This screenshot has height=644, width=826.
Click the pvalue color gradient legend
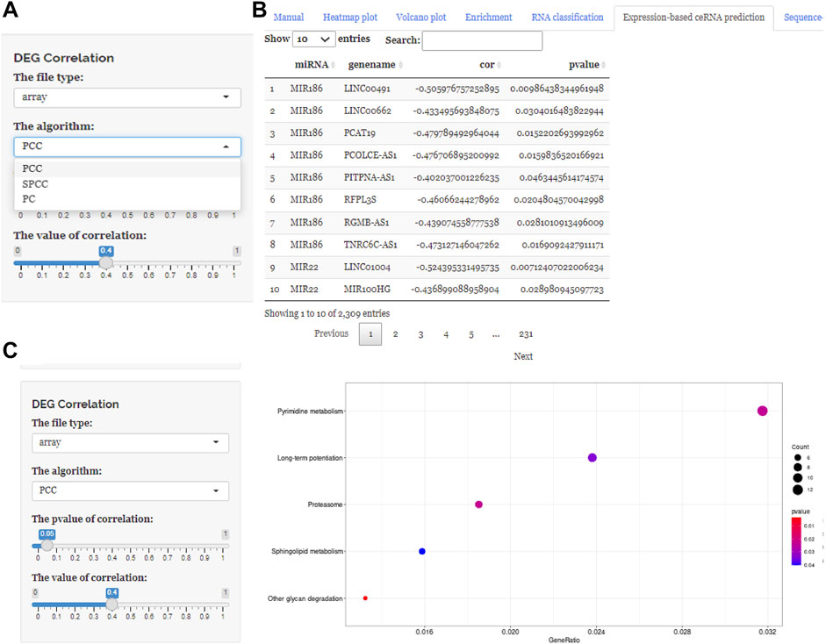click(x=796, y=540)
